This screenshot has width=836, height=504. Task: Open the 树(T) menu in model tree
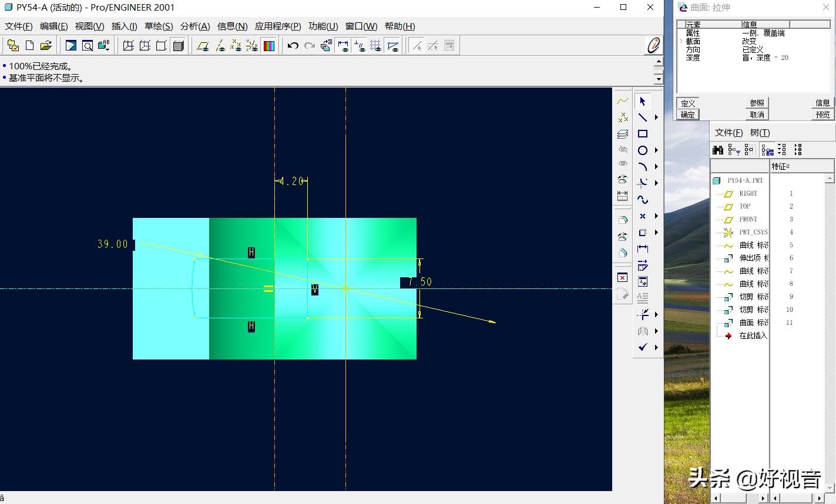pos(760,133)
